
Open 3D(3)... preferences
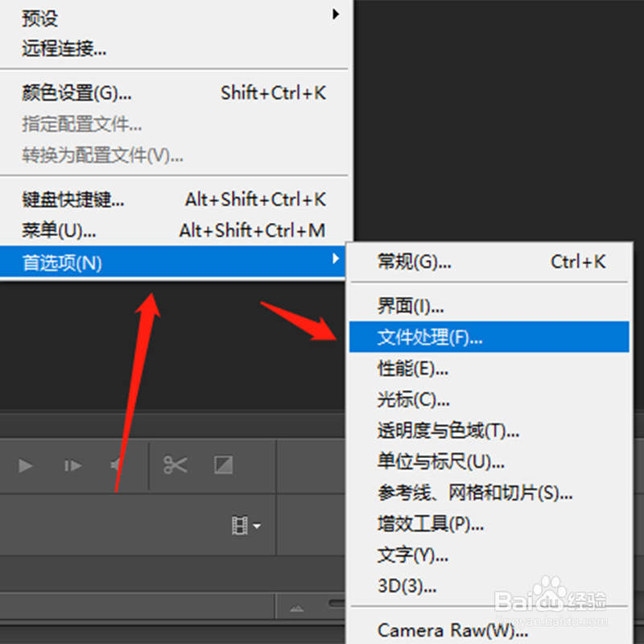(489, 586)
